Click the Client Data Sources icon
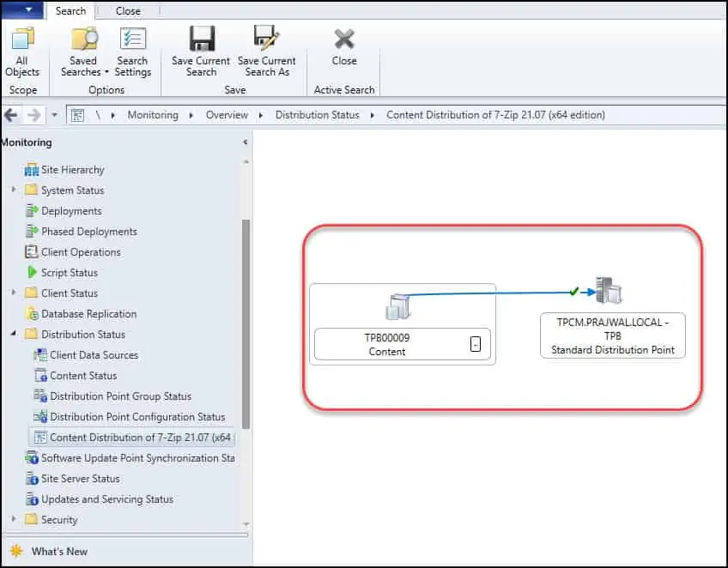Image resolution: width=728 pixels, height=568 pixels. coord(40,355)
